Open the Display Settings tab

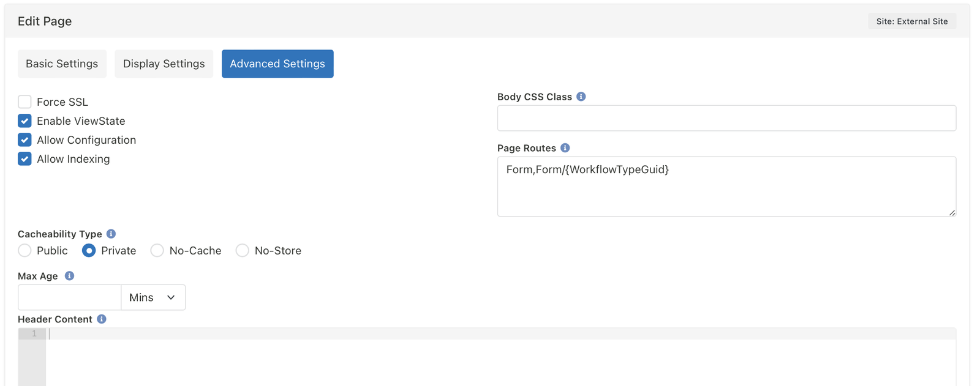164,64
